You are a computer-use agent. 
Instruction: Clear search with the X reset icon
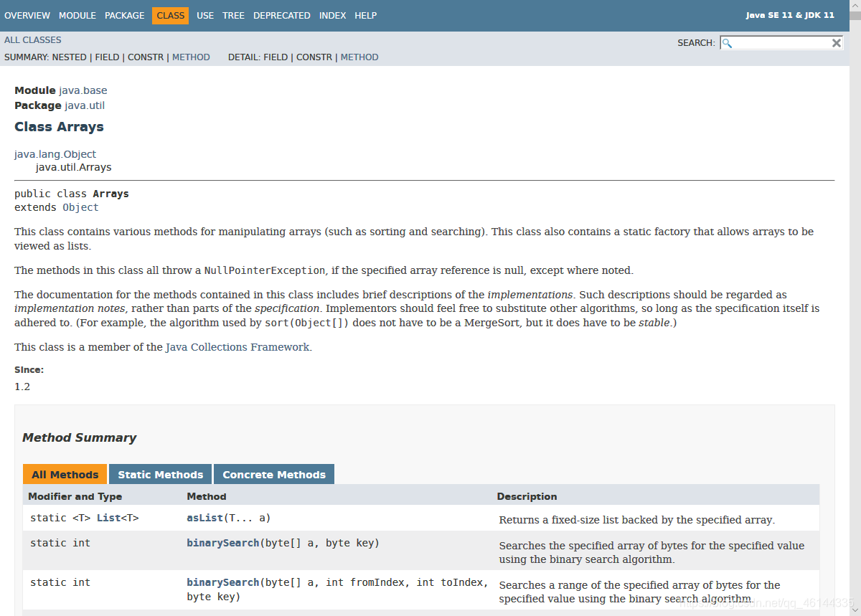pos(836,43)
